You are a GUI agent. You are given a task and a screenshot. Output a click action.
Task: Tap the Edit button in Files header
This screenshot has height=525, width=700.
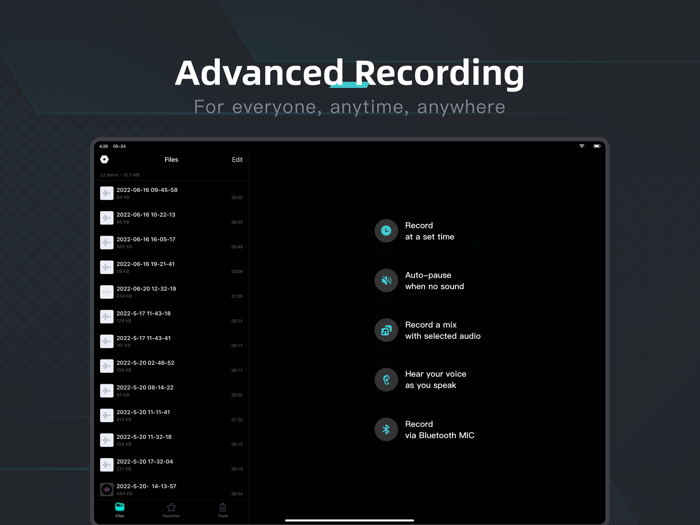[237, 159]
